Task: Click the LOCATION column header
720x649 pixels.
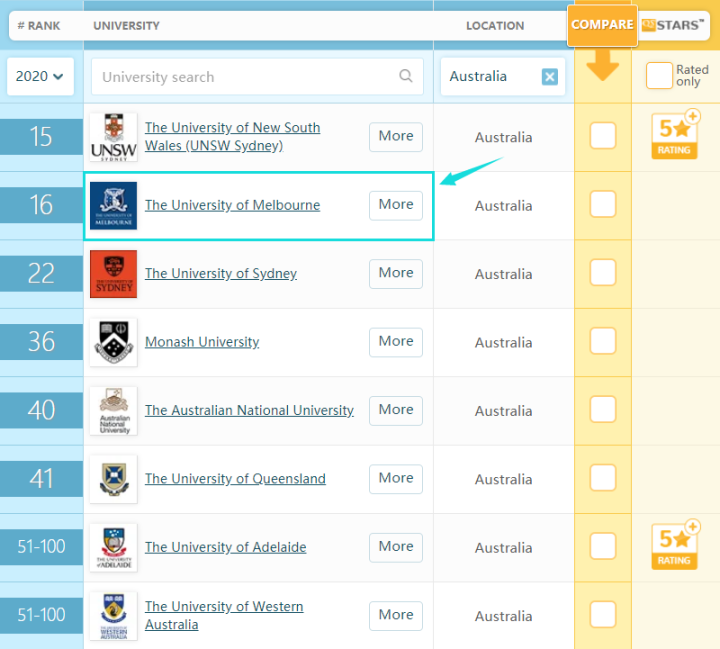Action: (495, 26)
